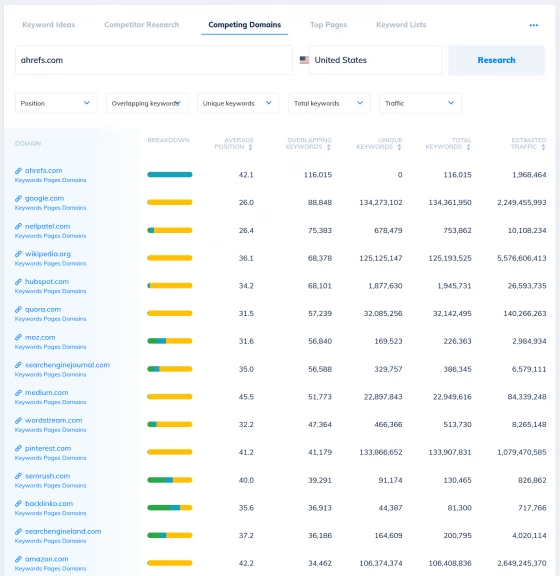Click overlapping keywords value 116,015 for ahrefs.com
Viewport: 560px width, 576px height.
click(318, 175)
